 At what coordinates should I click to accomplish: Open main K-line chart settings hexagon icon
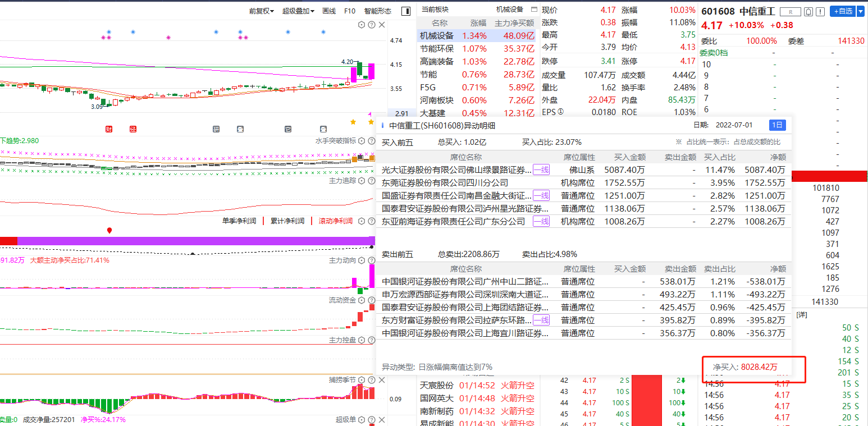[362, 25]
